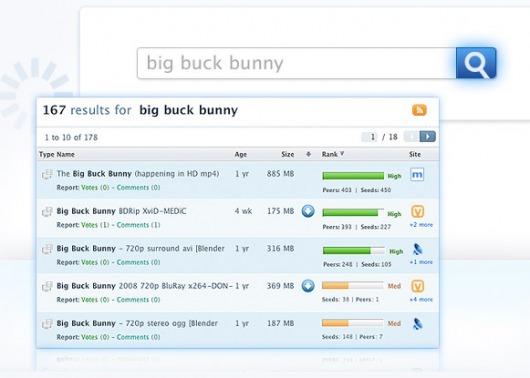
Task: Open 'Big Buck Bunny - 720p stereo ogg' result
Action: pos(137,323)
